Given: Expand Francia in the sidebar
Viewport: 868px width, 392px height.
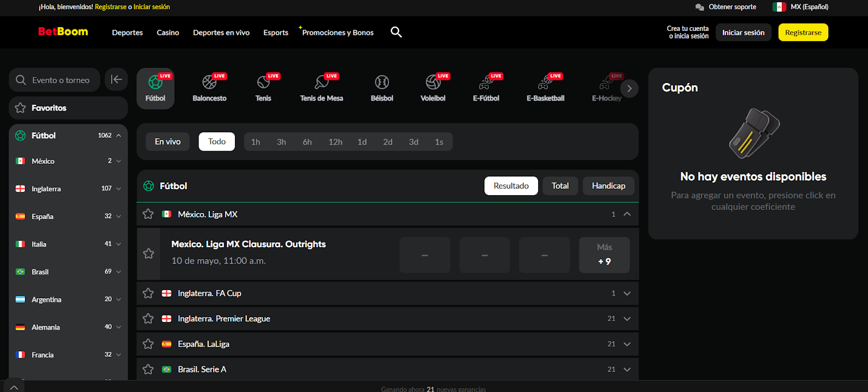Looking at the screenshot, I should point(118,355).
